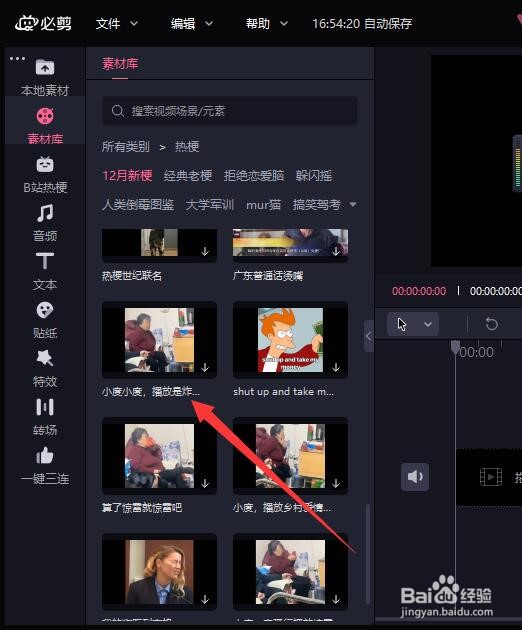Click the red current timecode 00:00:00:00

(x=419, y=291)
